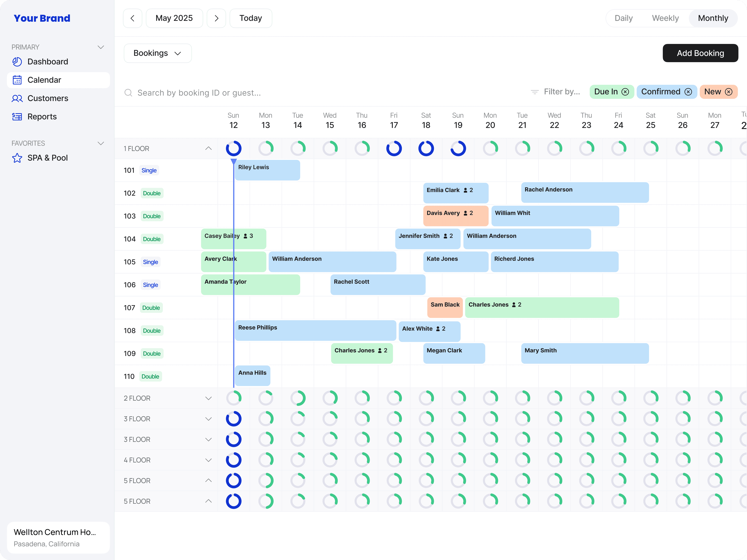Click 4 Floor occupancy ring for Sun 12
This screenshot has height=560, width=747.
[x=234, y=460]
